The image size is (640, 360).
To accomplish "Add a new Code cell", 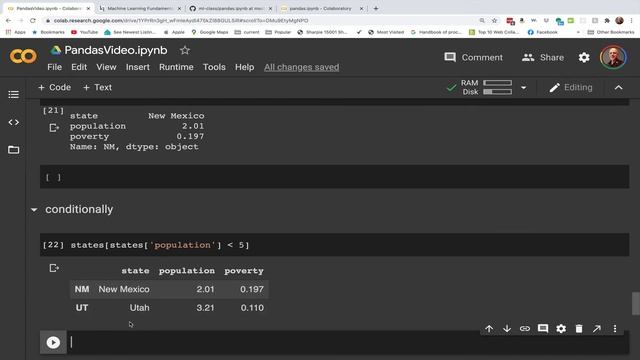I will pyautogui.click(x=54, y=87).
